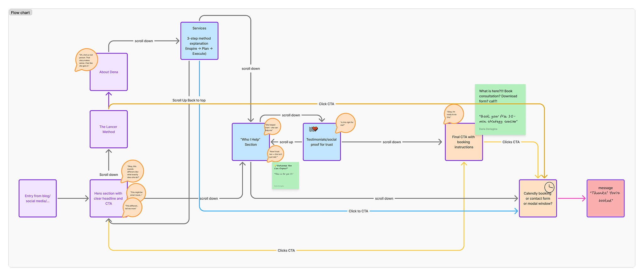Click the "scroll up" label between Testimonials and Who I Help
This screenshot has height=276, width=644.
[x=286, y=142]
